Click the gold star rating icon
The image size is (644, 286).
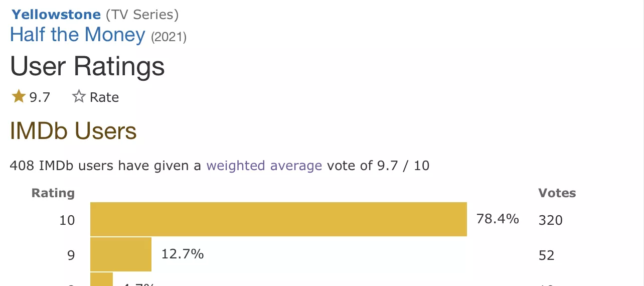(x=19, y=96)
